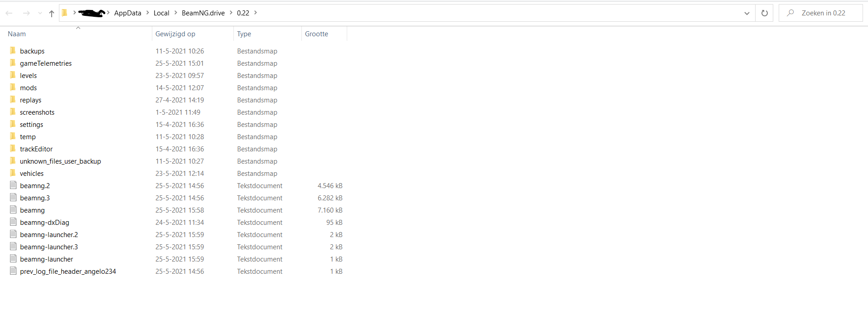Click the folder name vehicles

[32, 174]
